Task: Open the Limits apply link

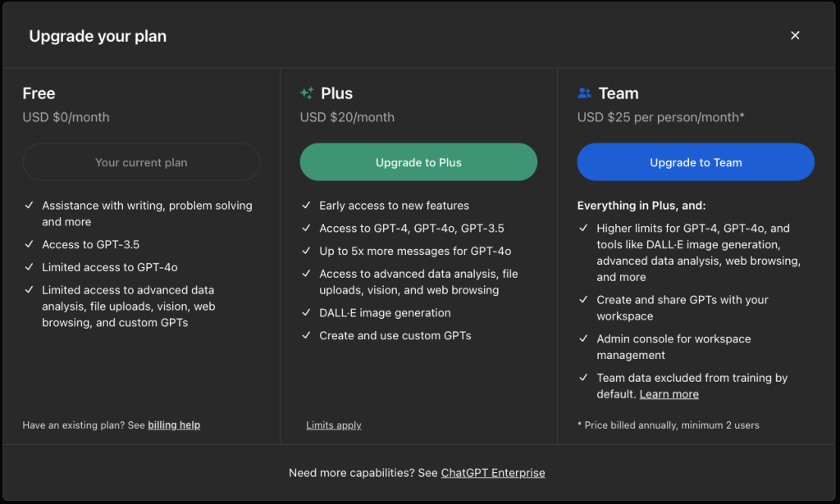Action: (333, 425)
